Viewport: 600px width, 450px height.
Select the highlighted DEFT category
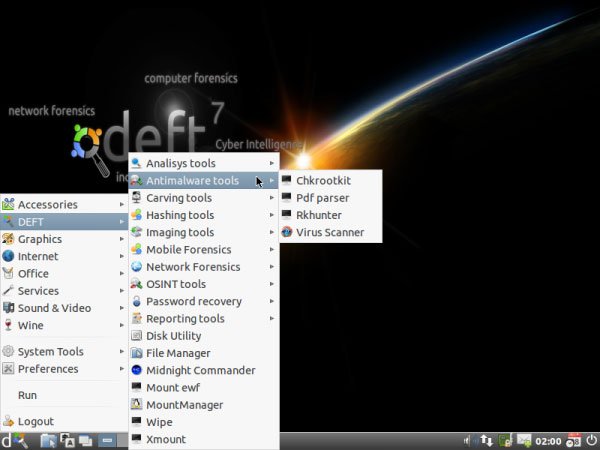point(64,222)
